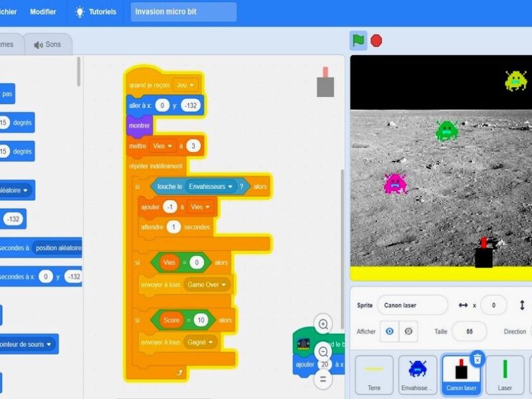Select the Envahisseurs sprite thumbnail
This screenshot has width=532, height=399.
418,375
